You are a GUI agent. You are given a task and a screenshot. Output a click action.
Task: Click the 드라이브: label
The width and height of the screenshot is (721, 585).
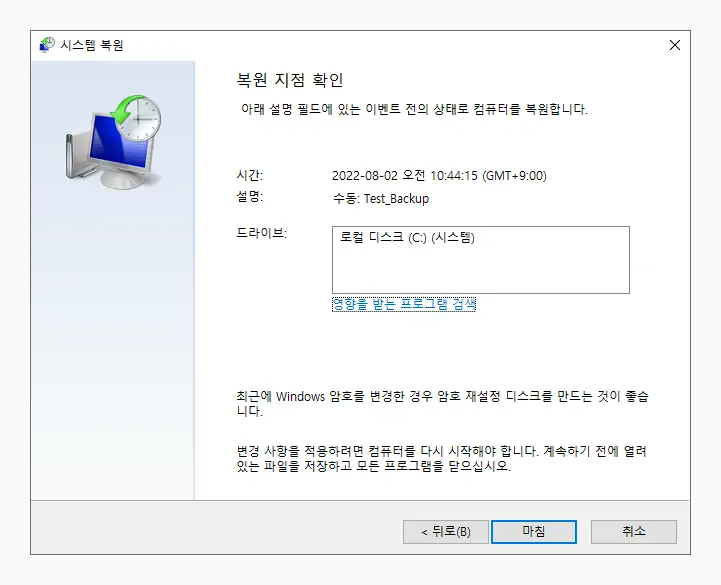tap(262, 233)
